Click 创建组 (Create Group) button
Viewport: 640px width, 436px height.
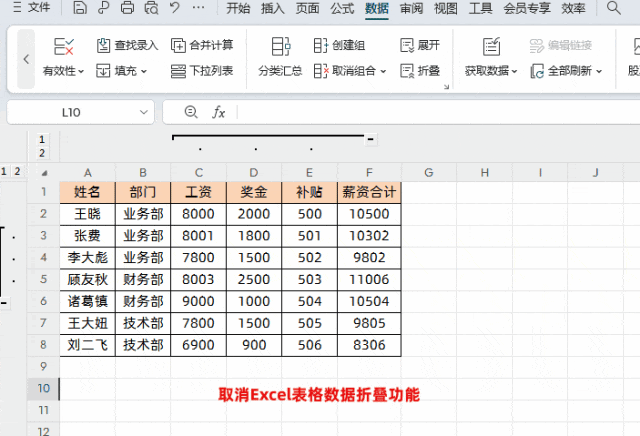338,45
